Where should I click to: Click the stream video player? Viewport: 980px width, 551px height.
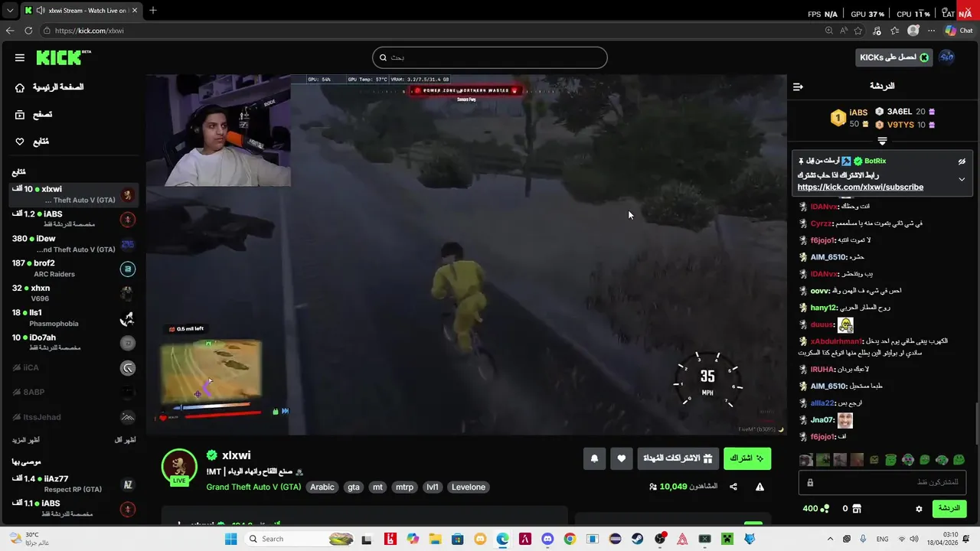tap(466, 254)
